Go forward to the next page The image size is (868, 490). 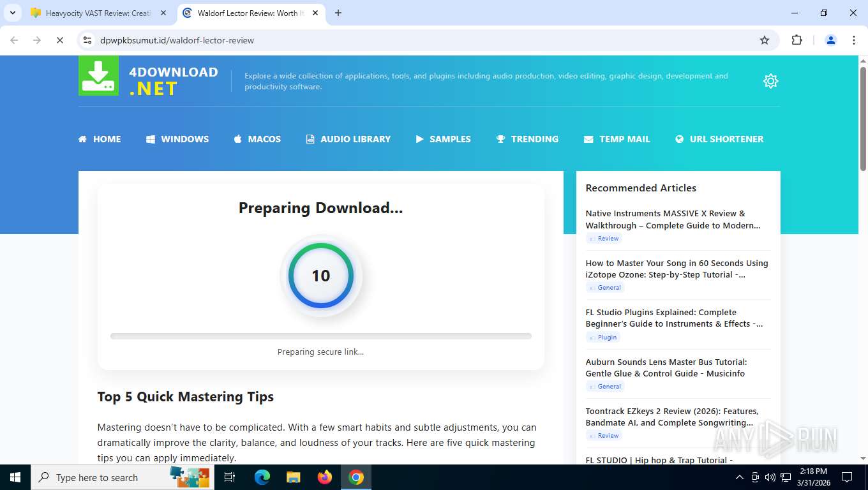(37, 40)
